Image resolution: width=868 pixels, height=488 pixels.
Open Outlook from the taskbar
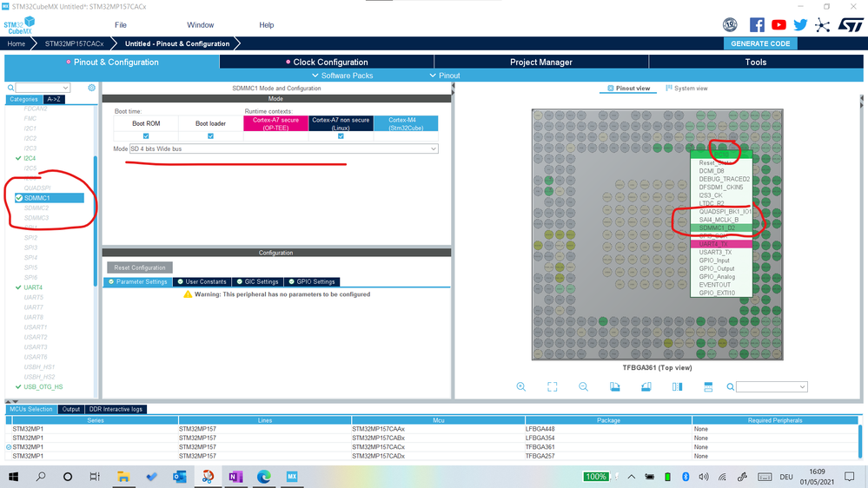point(179,477)
